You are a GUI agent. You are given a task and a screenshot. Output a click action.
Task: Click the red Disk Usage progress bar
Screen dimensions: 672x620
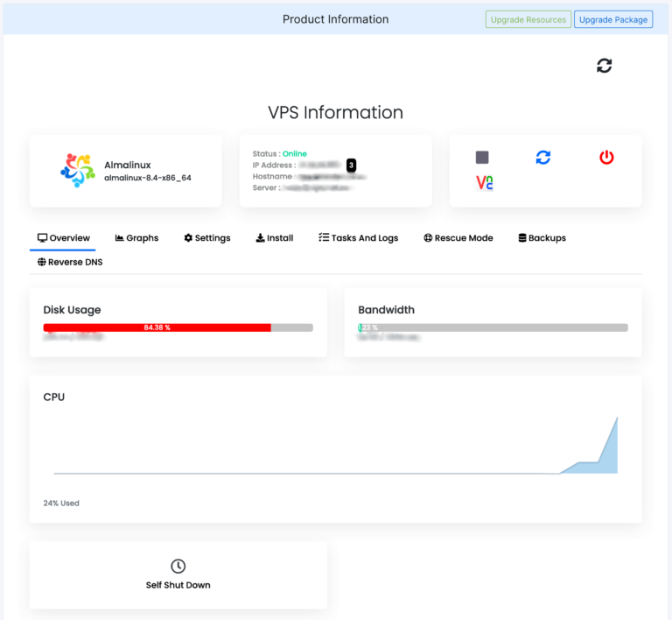tap(157, 328)
